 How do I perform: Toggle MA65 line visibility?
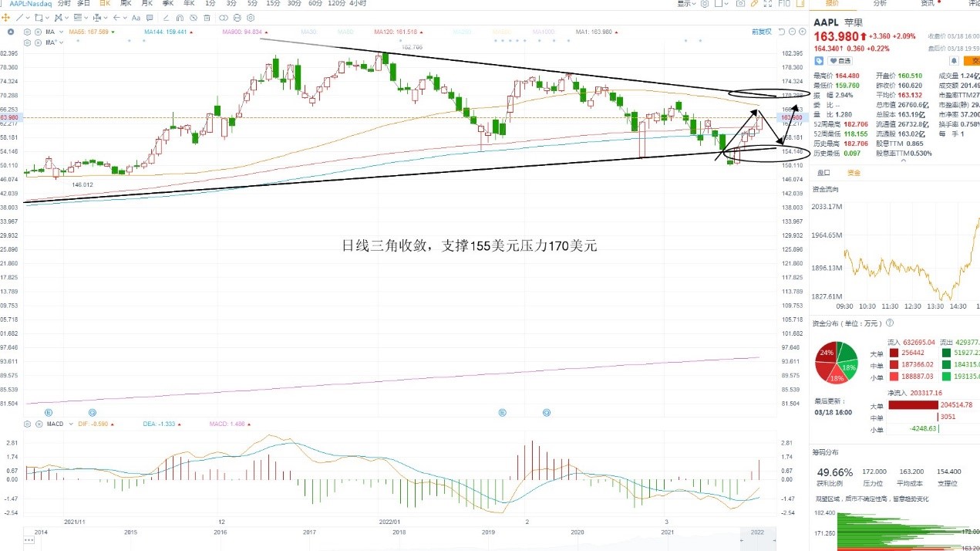click(x=89, y=32)
